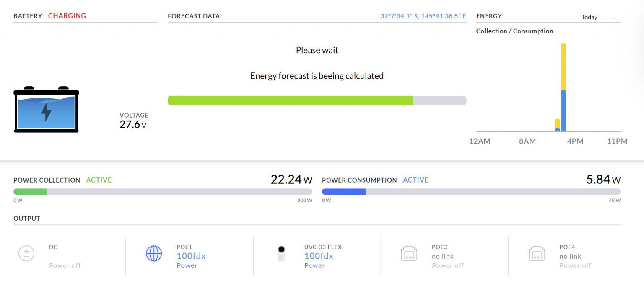The width and height of the screenshot is (644, 288).
Task: Click the power collection progress bar
Action: click(x=163, y=191)
